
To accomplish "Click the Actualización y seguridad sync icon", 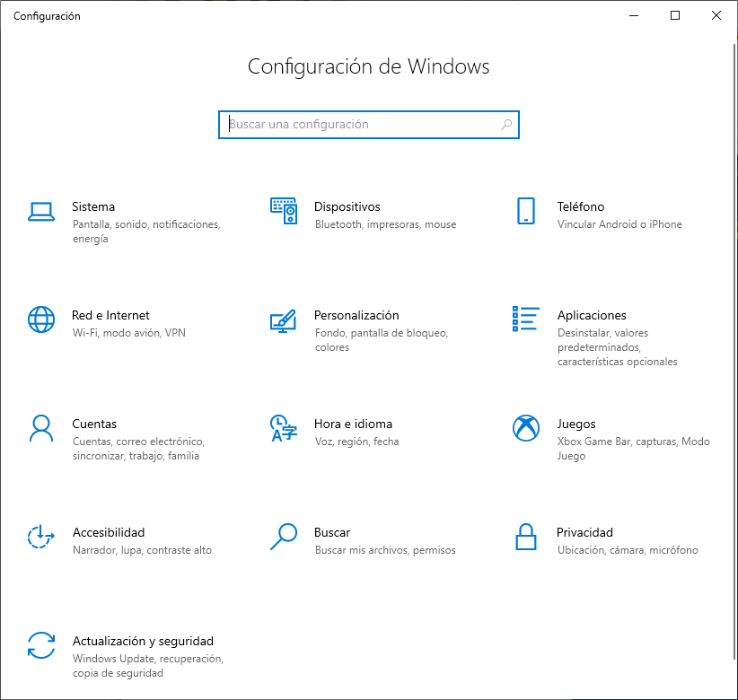I will click(x=41, y=645).
